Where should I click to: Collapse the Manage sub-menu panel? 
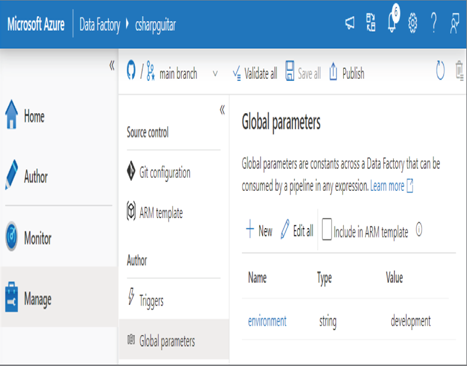[222, 110]
